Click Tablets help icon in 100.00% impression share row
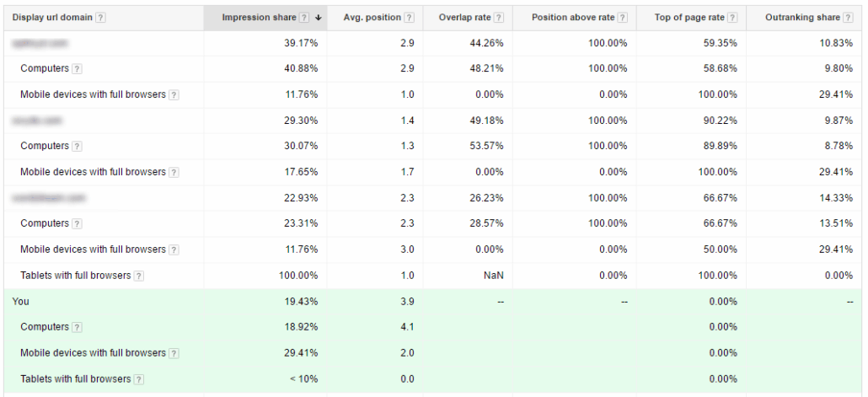868x397 pixels. coord(138,276)
